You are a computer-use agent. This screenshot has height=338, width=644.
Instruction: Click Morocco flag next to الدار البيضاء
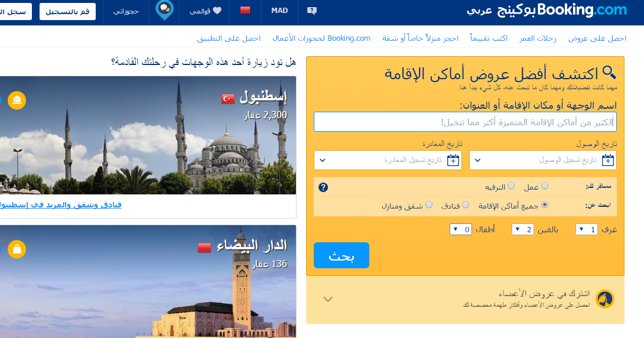[x=204, y=248]
